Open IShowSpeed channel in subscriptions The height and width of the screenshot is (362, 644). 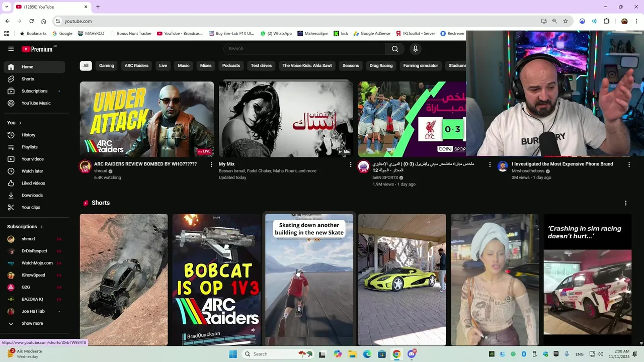(34, 275)
